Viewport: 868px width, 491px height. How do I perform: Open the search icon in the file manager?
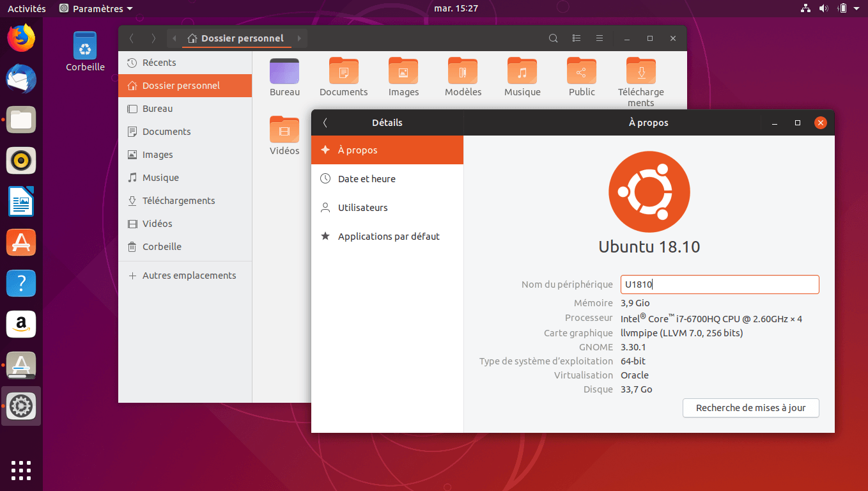[x=553, y=38]
